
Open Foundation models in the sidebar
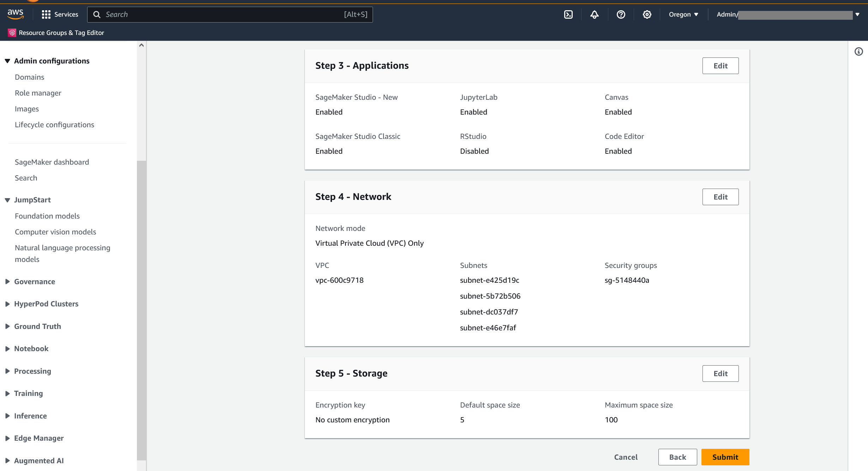point(47,216)
